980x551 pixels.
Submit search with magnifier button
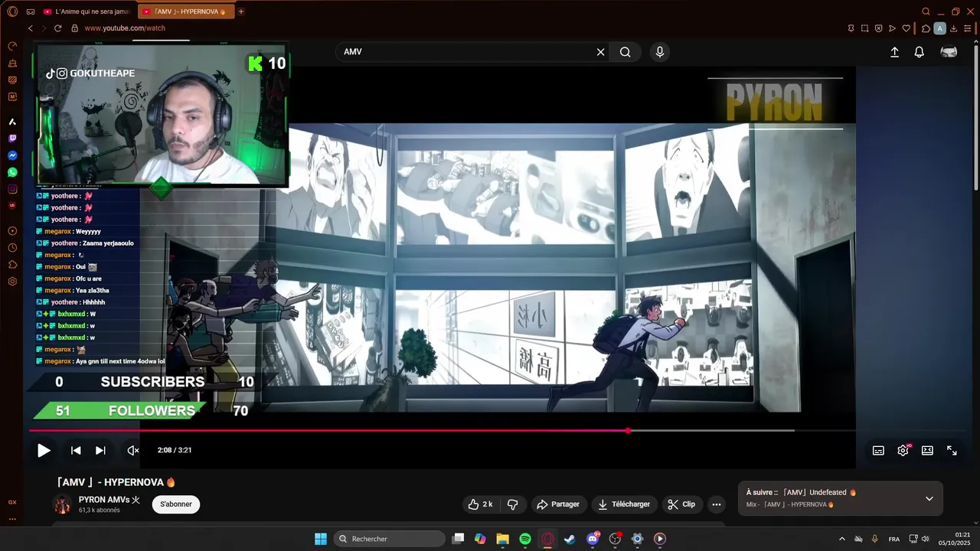(626, 52)
